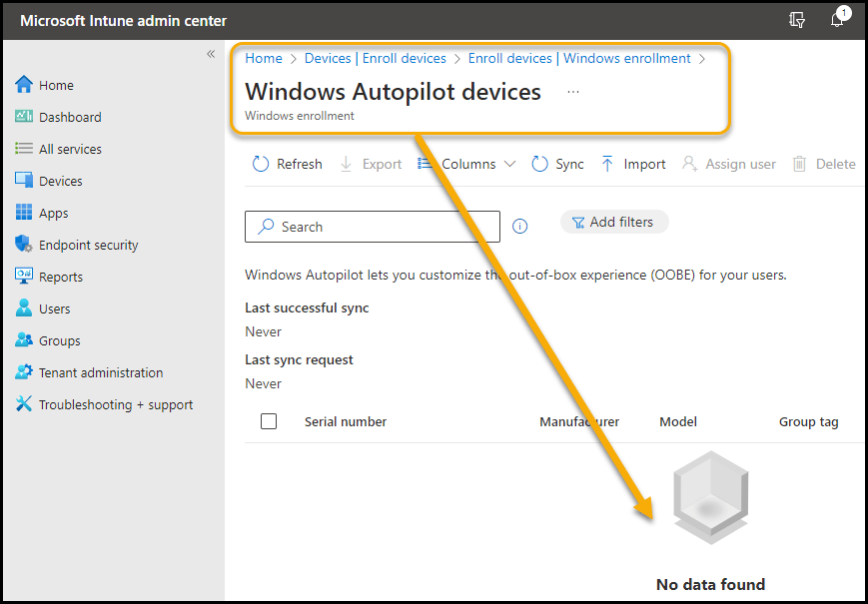Select Troubleshooting + support in the sidebar
Screen dimensions: 868x604
click(x=116, y=405)
